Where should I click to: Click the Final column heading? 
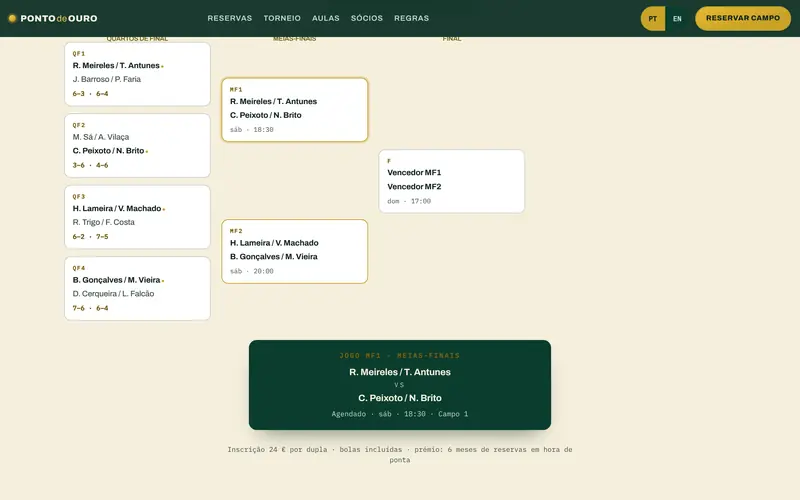tap(452, 39)
